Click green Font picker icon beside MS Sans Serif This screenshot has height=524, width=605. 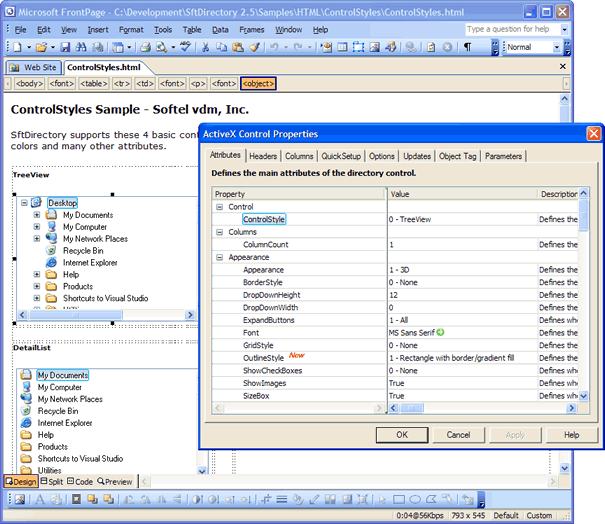(441, 332)
